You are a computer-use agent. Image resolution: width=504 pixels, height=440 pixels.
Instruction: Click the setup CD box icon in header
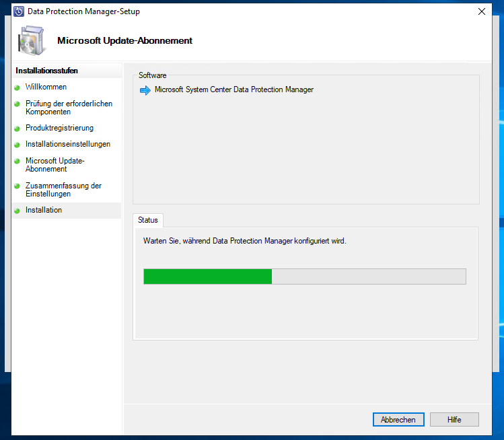[31, 41]
